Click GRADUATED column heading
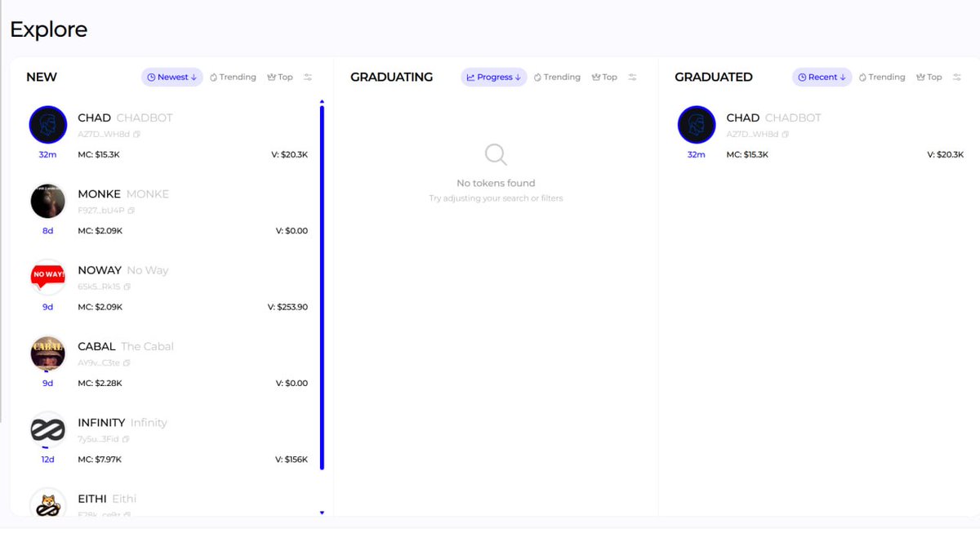The image size is (980, 533). (x=713, y=78)
